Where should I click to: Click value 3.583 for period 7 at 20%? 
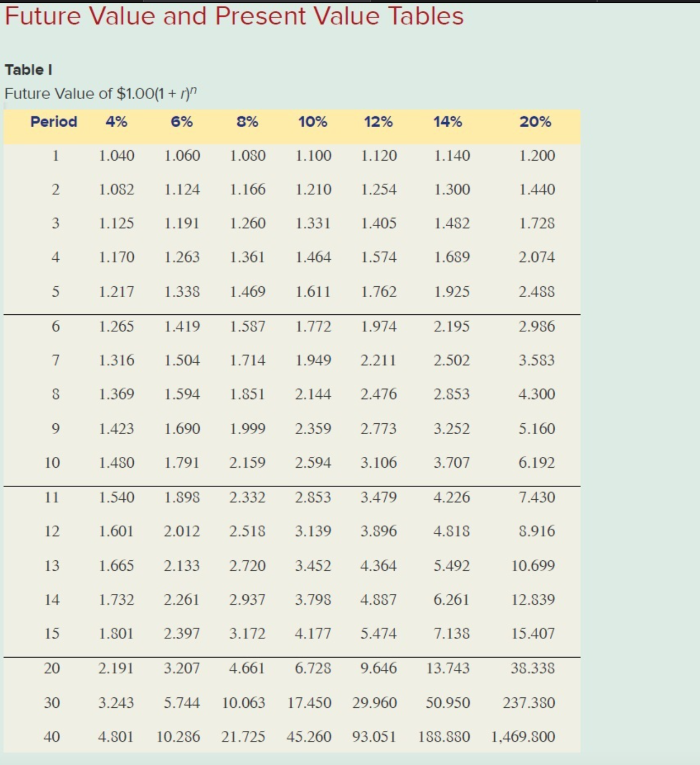pos(537,360)
